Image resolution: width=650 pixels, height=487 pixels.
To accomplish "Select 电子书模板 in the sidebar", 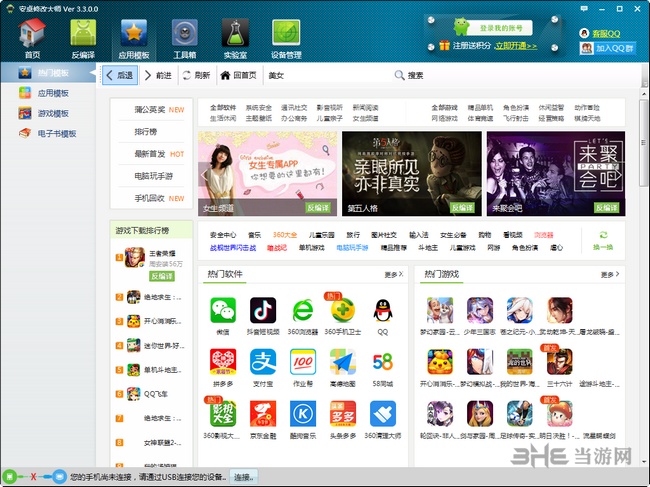I will [x=48, y=133].
